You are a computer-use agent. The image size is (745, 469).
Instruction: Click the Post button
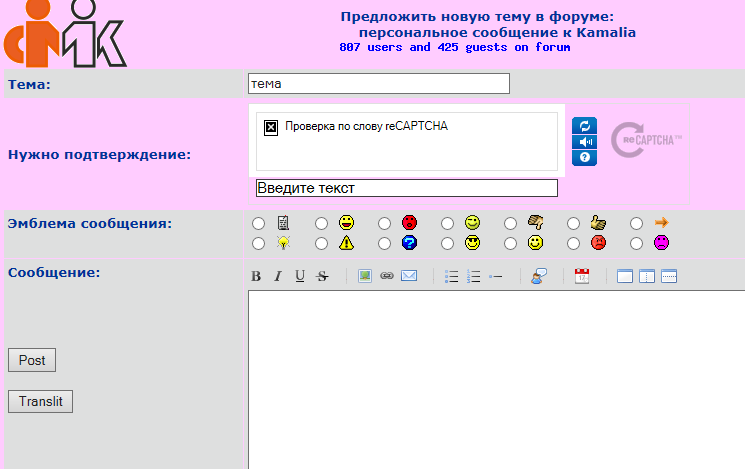pos(32,360)
